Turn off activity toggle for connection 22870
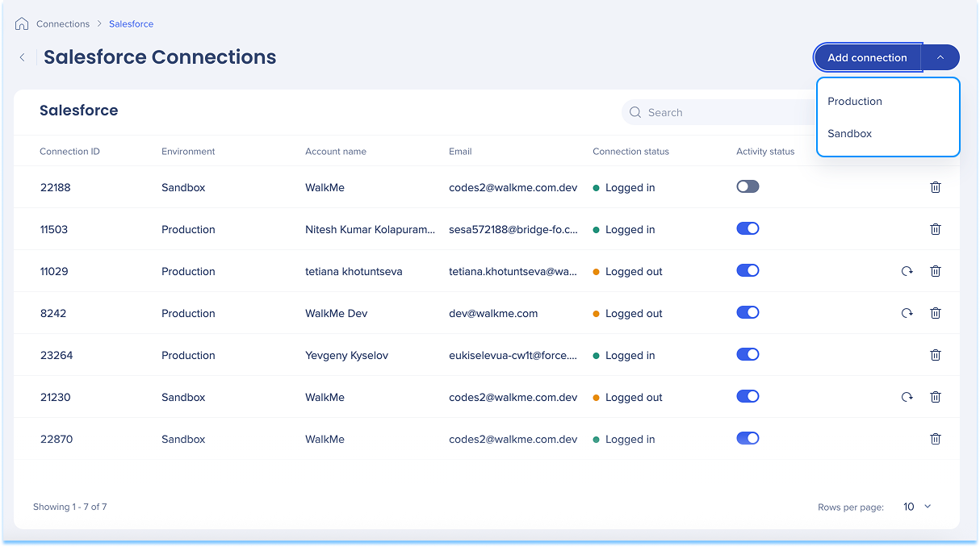Image resolution: width=980 pixels, height=547 pixels. (x=748, y=438)
